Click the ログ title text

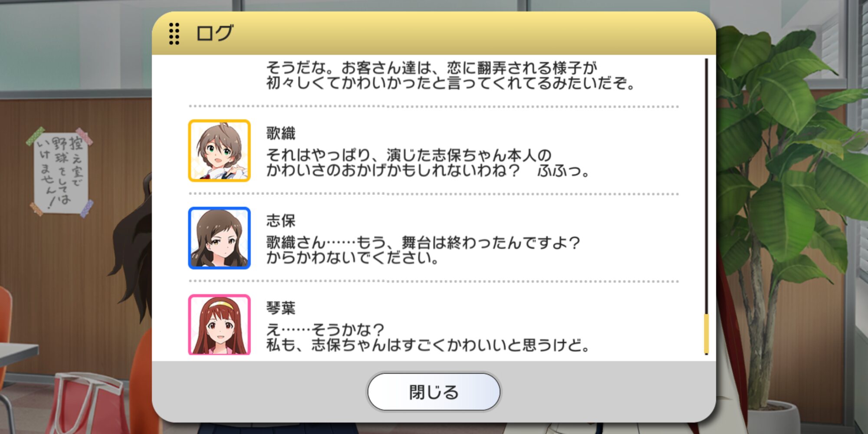(x=215, y=33)
